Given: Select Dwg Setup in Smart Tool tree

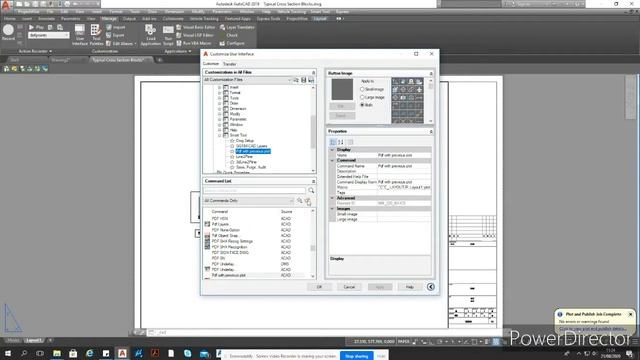Looking at the screenshot, I should (245, 141).
